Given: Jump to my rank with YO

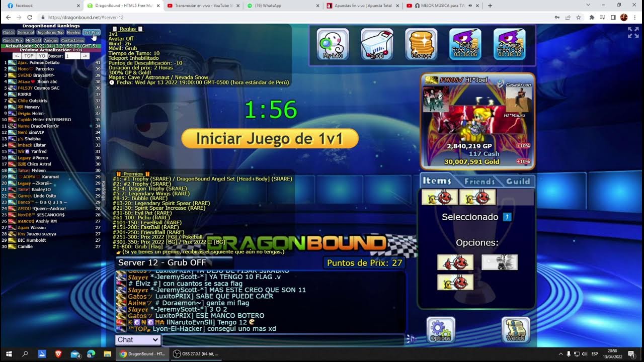Looking at the screenshot, I should pyautogui.click(x=42, y=56).
